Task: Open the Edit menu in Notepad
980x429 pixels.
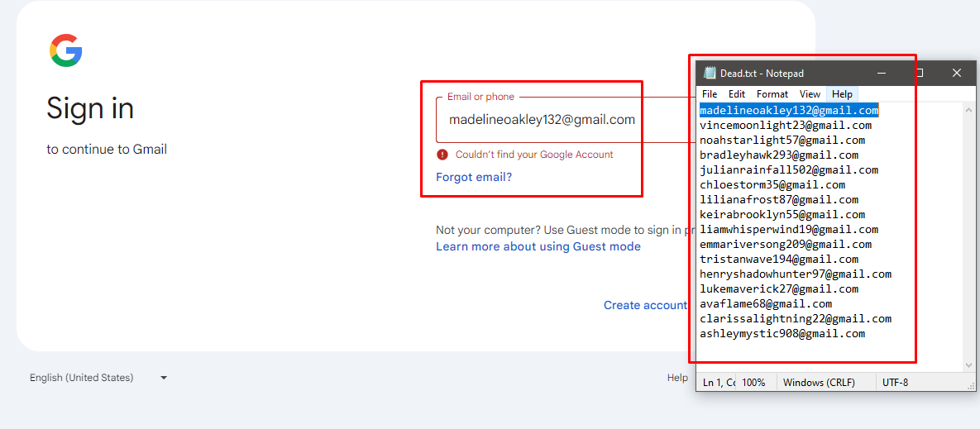Action: (x=737, y=93)
